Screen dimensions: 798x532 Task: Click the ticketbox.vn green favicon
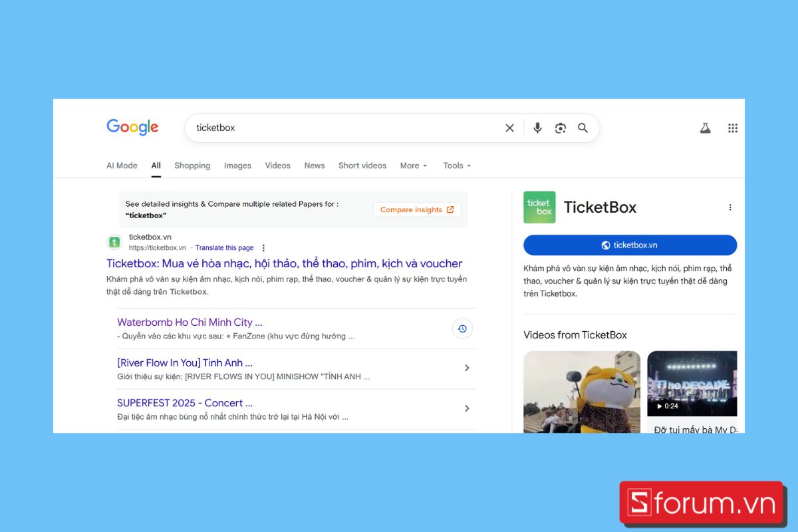point(114,242)
